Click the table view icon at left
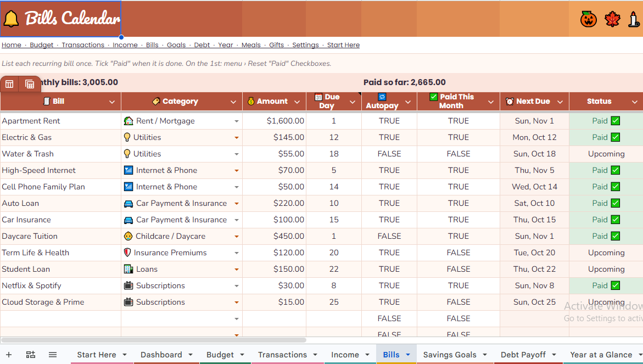This screenshot has width=643, height=364. click(x=9, y=84)
